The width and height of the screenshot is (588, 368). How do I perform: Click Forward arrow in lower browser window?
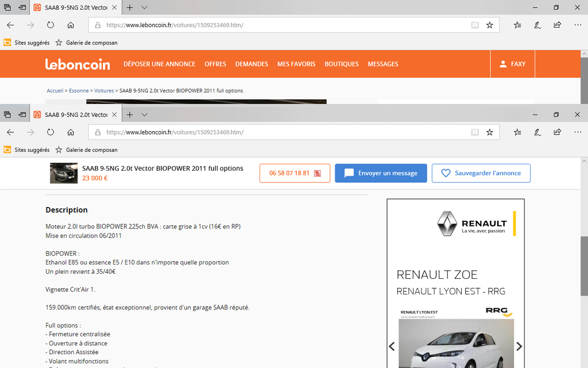coord(30,132)
